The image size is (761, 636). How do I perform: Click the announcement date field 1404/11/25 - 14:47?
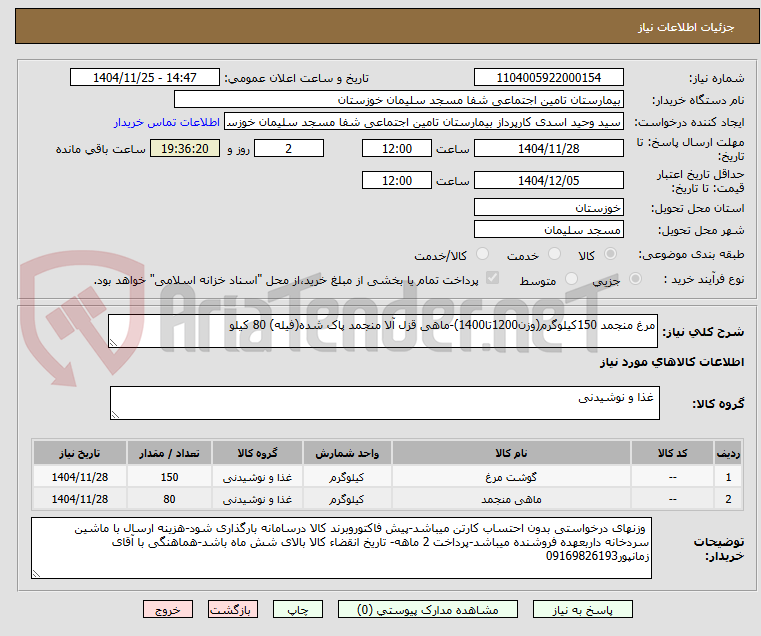click(145, 78)
